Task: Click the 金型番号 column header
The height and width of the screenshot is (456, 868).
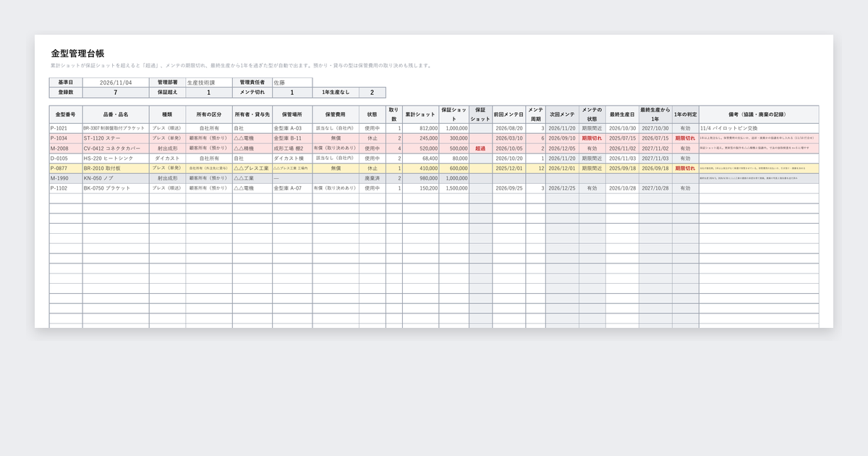Action: click(66, 114)
